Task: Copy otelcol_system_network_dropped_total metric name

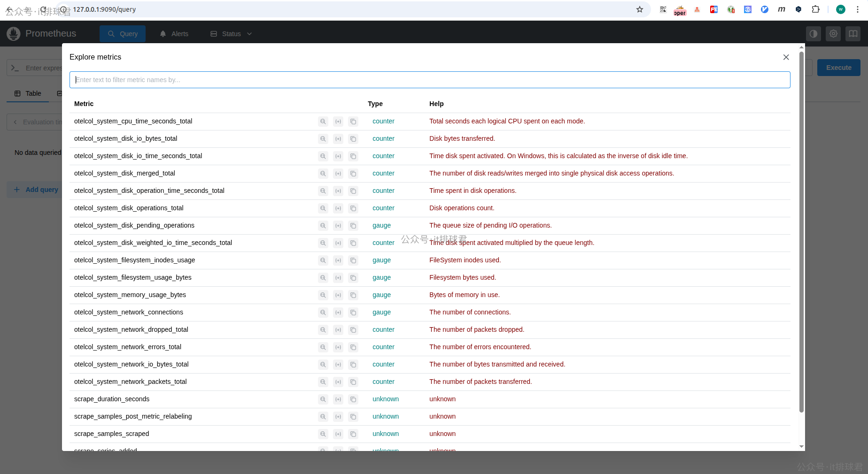Action: coord(353,330)
